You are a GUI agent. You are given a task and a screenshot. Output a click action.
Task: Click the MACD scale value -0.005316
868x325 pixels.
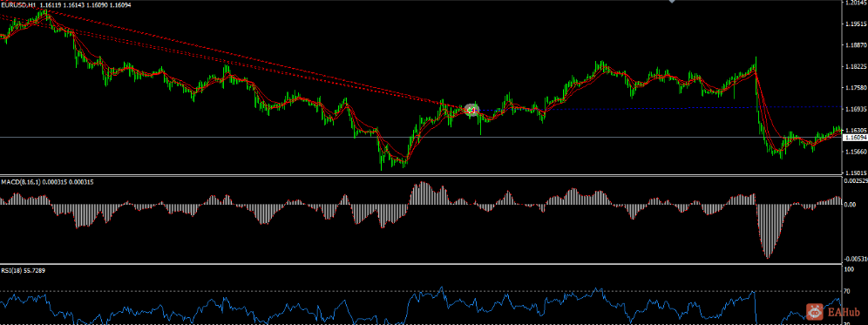(x=857, y=258)
